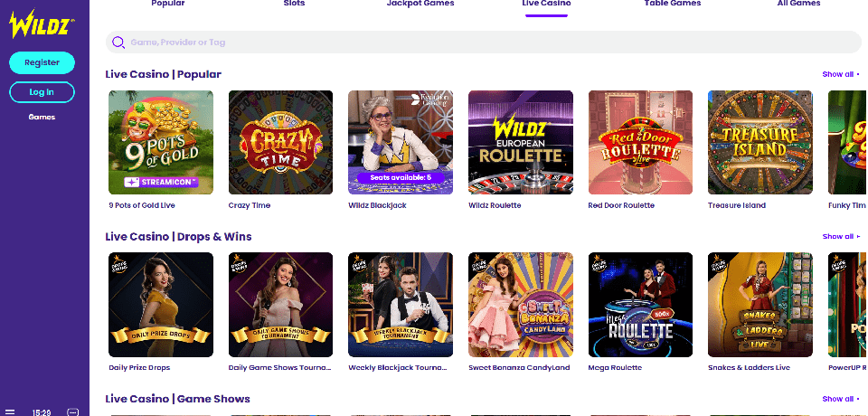The height and width of the screenshot is (416, 868).
Task: Click the Games link in sidebar
Action: point(42,117)
